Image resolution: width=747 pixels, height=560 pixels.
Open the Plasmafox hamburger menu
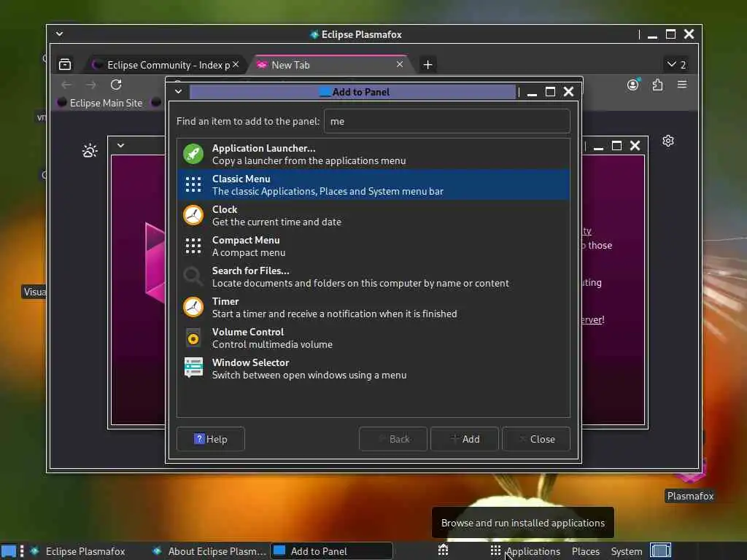click(682, 85)
